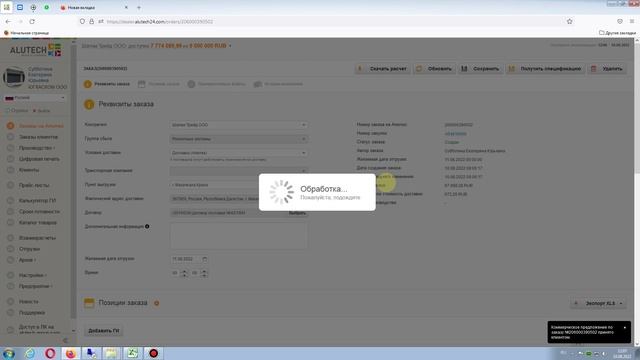Viewport: 640px width, 360px height.
Task: Expand Предприятие sidebar section
Action: tap(35, 286)
